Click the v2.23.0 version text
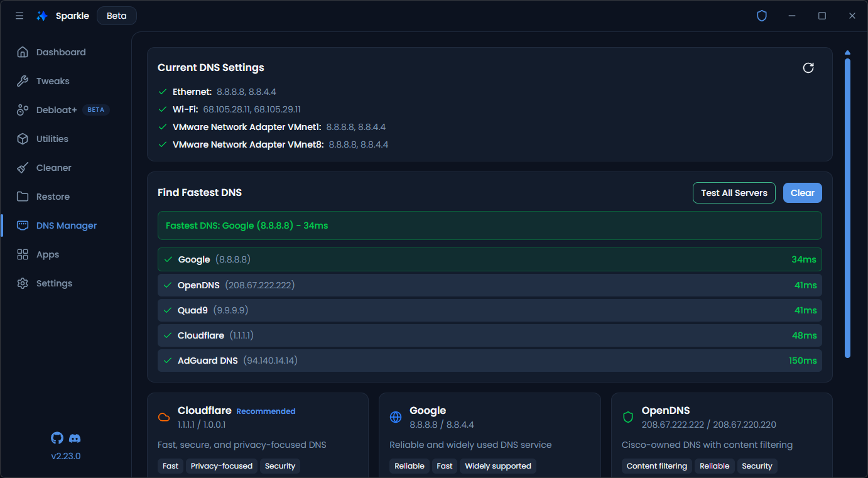This screenshot has width=868, height=478. (66, 456)
